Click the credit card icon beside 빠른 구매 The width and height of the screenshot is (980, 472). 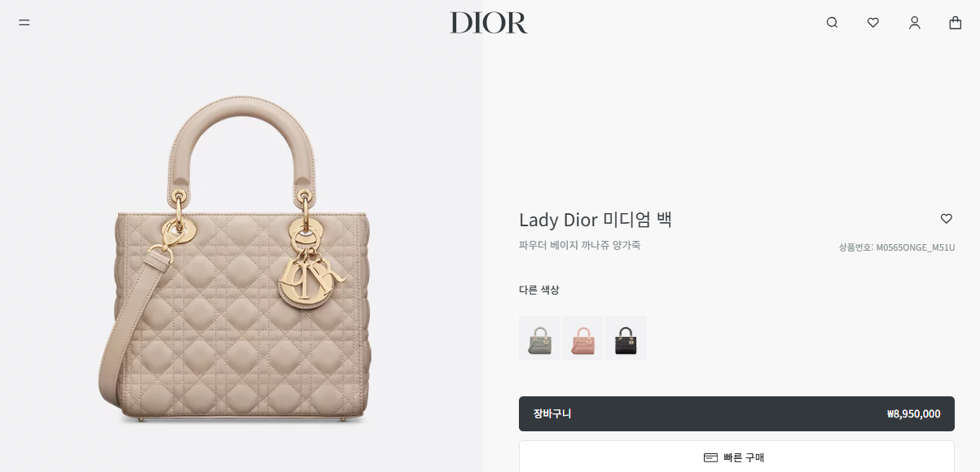710,457
